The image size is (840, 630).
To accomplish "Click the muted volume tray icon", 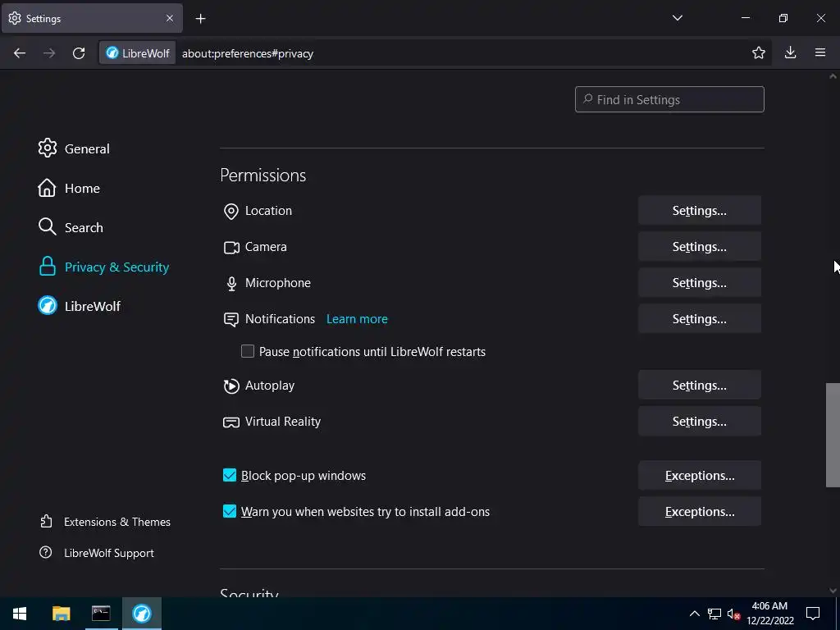I will coord(733,614).
